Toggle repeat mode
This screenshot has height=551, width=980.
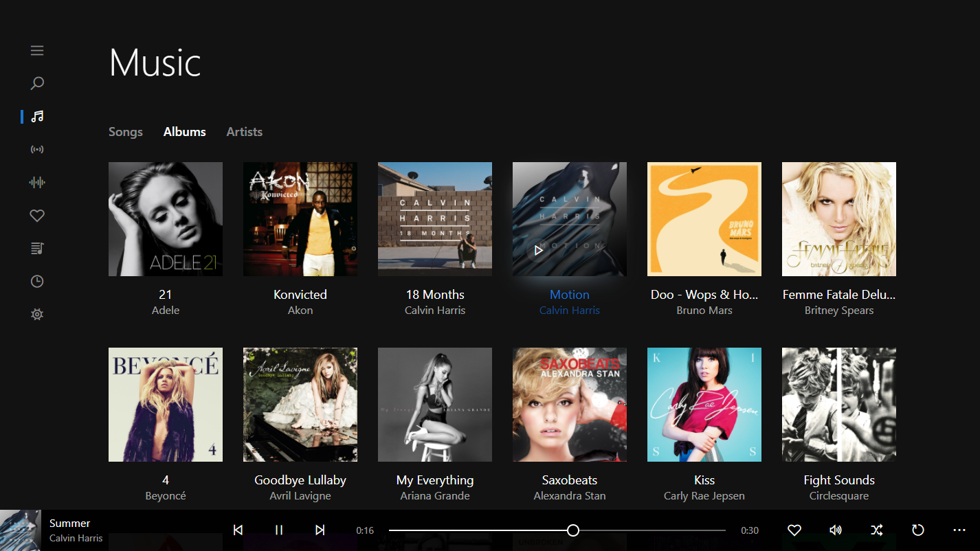click(918, 530)
